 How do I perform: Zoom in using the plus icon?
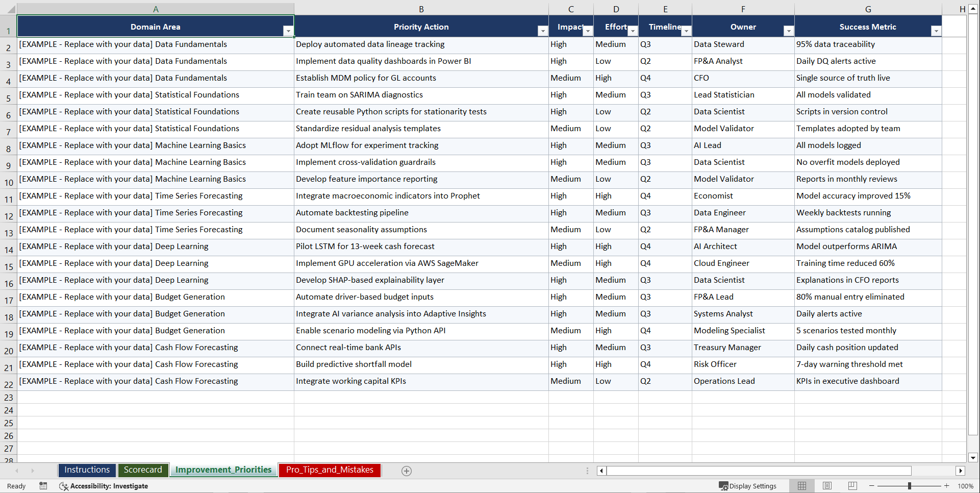(947, 486)
